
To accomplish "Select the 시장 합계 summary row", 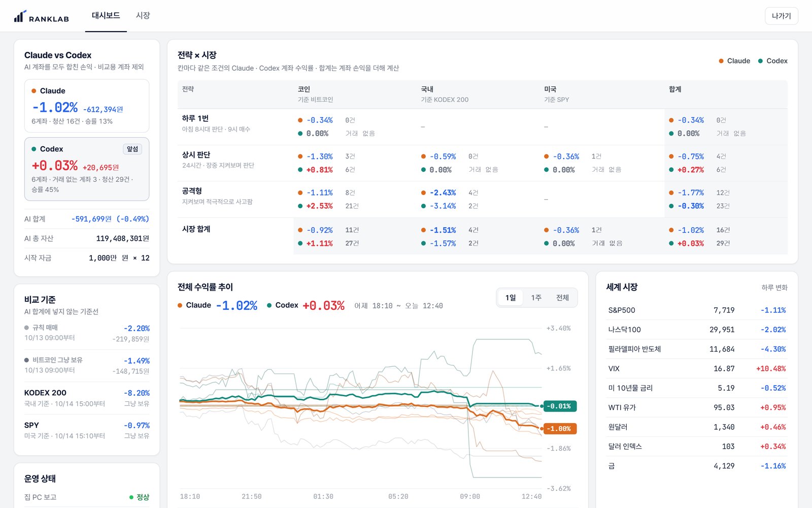I will pyautogui.click(x=482, y=236).
